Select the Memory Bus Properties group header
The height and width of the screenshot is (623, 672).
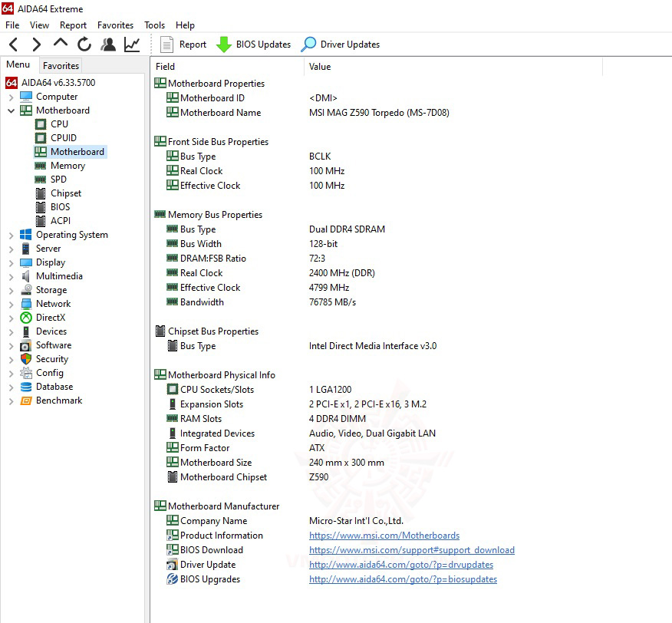[209, 215]
